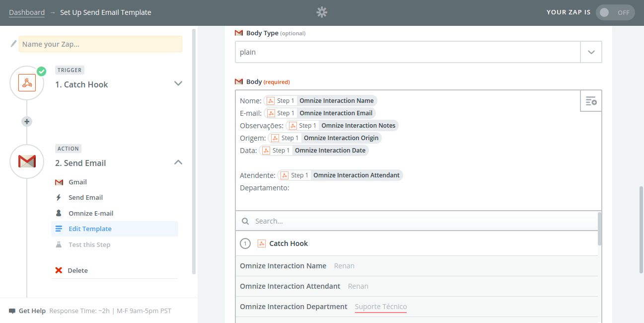Click the webhook icon beside Catch Hook list header
The height and width of the screenshot is (323, 644).
[262, 243]
